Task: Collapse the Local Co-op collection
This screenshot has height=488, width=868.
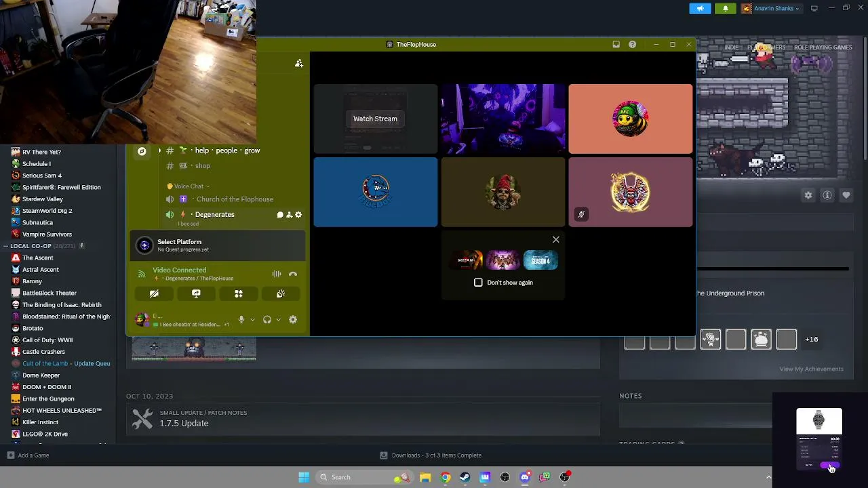Action: click(x=7, y=246)
